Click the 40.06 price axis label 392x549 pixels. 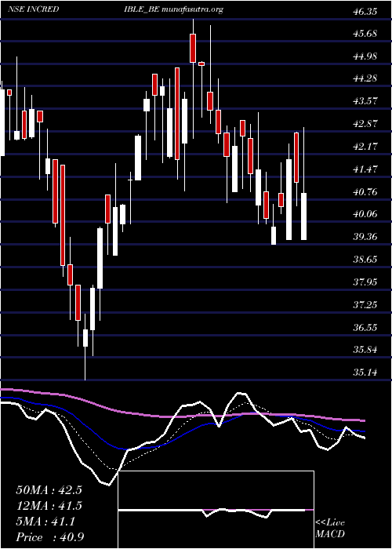point(365,214)
